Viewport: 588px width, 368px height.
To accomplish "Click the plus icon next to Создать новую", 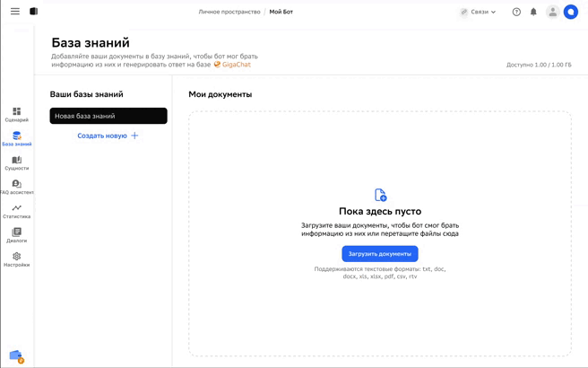I will pos(134,136).
